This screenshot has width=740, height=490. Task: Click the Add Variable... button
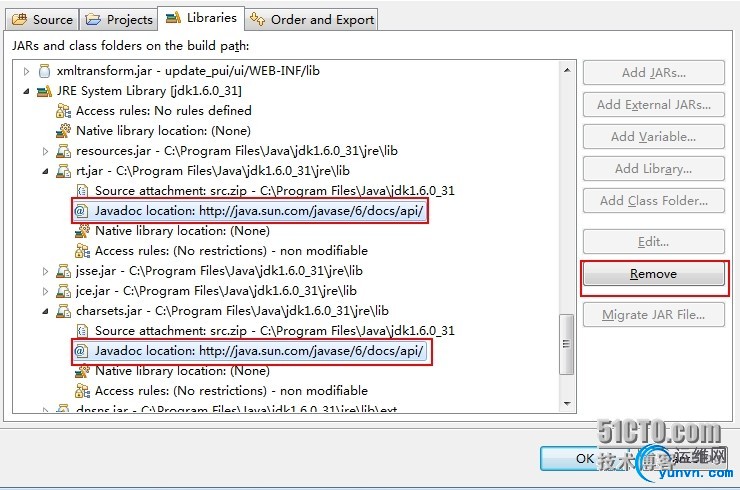[654, 136]
